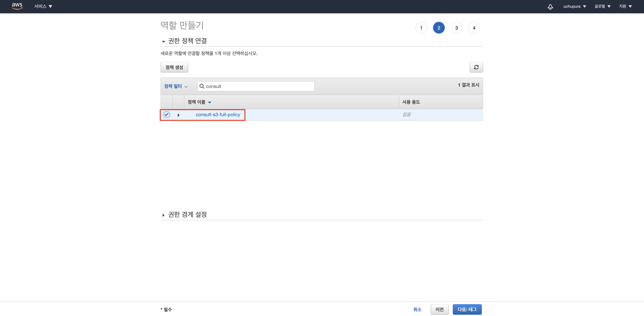
Task: Expand the consult-s3-full-policy row details
Action: point(179,115)
